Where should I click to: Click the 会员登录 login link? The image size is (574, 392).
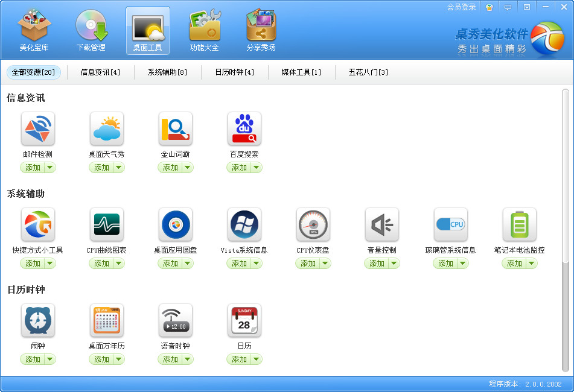click(x=461, y=7)
